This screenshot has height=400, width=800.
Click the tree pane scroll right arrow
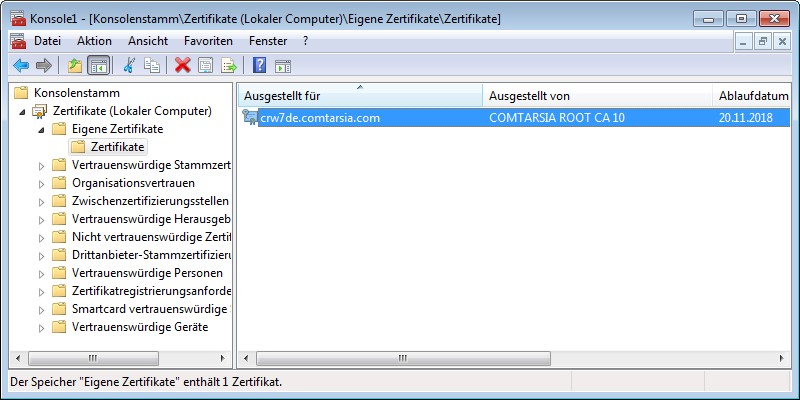click(222, 358)
